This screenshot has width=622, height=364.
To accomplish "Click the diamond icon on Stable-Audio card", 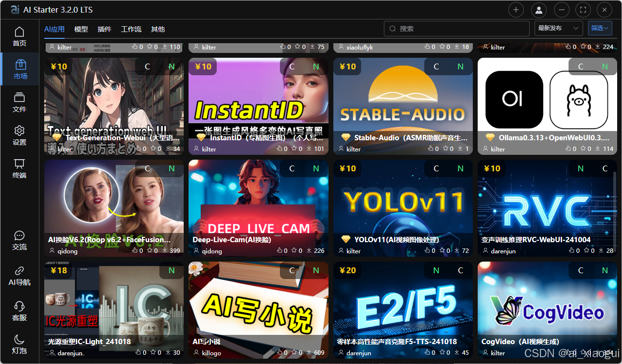I will pos(346,137).
